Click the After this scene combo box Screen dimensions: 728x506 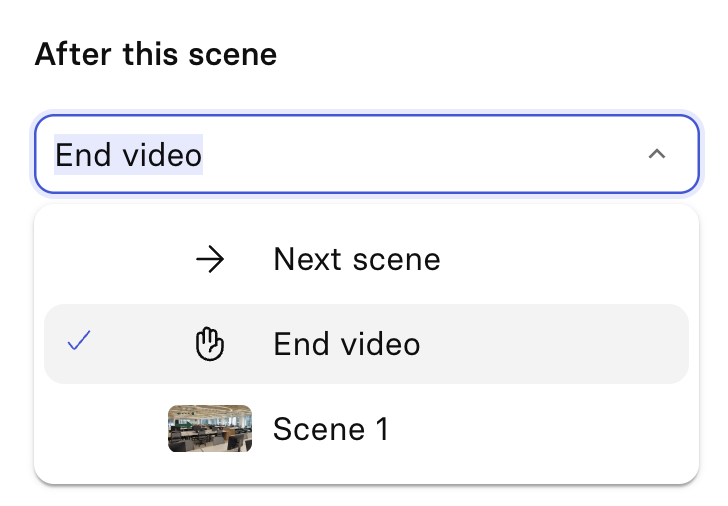(x=366, y=154)
